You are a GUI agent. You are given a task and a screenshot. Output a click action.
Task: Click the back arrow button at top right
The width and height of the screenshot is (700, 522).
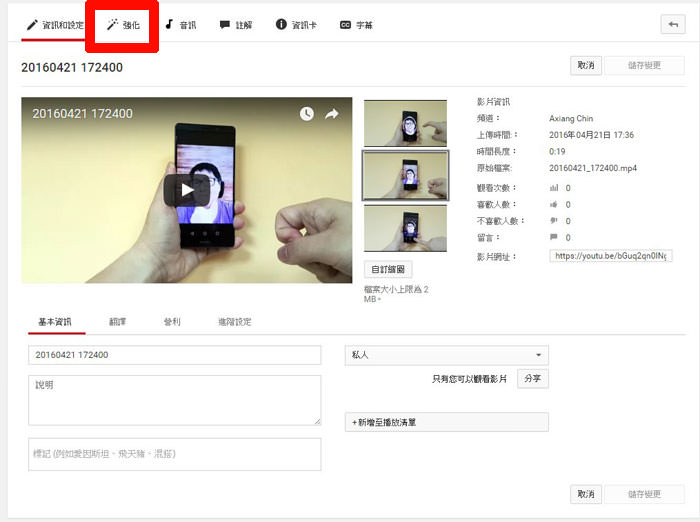coord(673,24)
